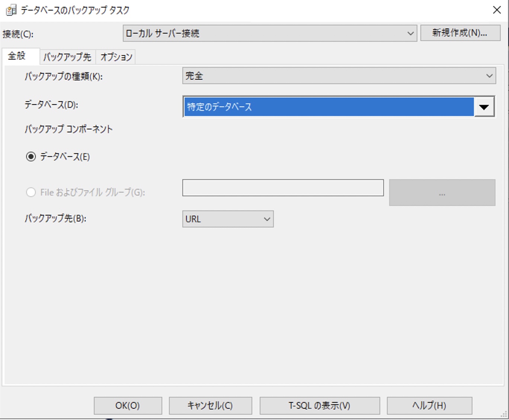
Task: Select the データベース(E) radio button
Action: click(31, 156)
